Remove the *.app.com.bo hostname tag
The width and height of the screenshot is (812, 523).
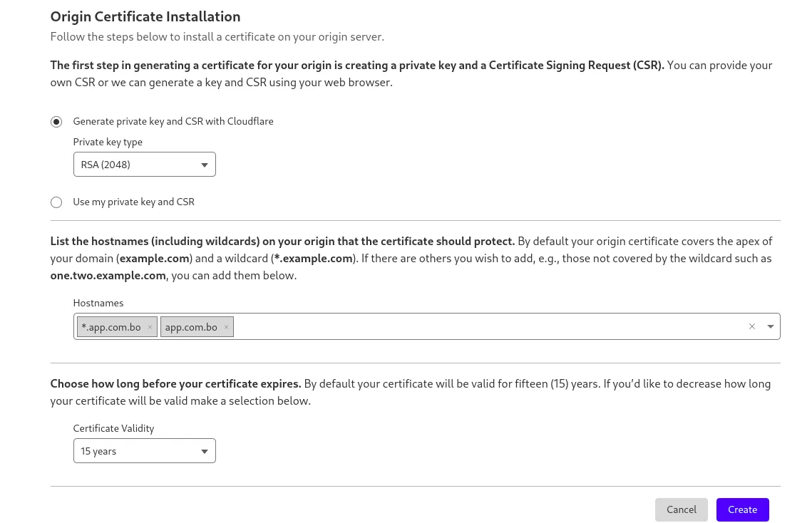pyautogui.click(x=150, y=327)
